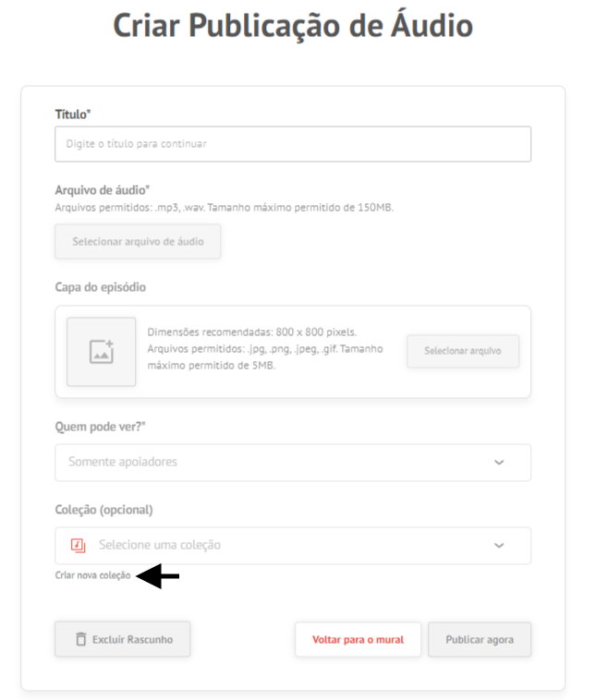
Task: Click Selecionar arquivo de áudio
Action: coord(138,242)
